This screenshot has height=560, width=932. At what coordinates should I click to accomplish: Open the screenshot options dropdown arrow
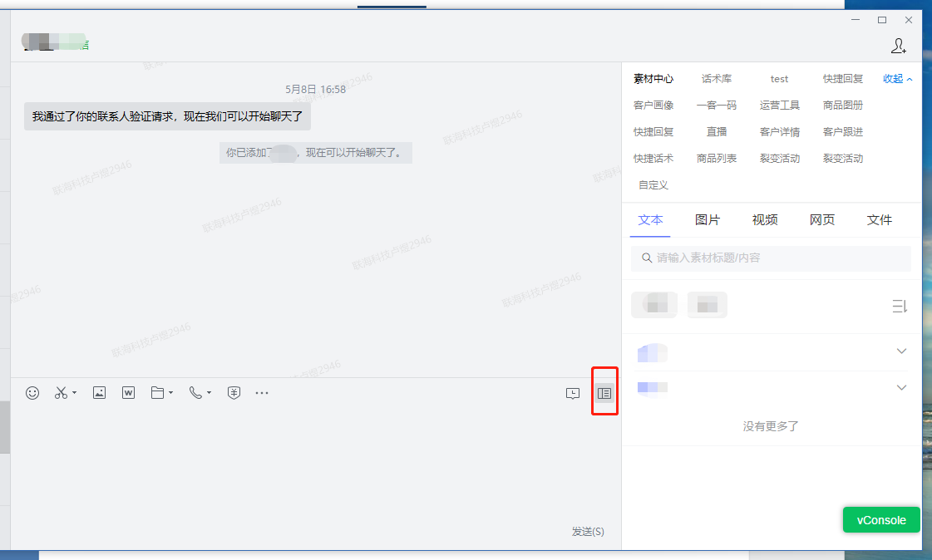pos(74,393)
